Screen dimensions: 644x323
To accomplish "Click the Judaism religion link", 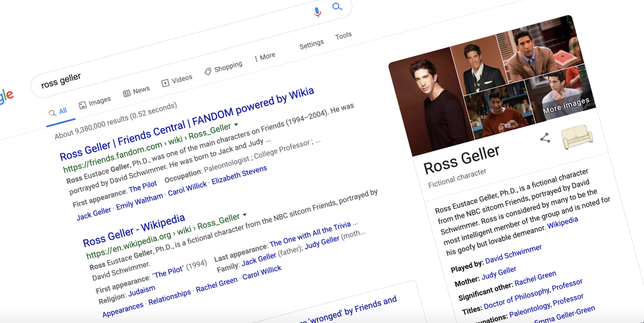I will tap(141, 291).
